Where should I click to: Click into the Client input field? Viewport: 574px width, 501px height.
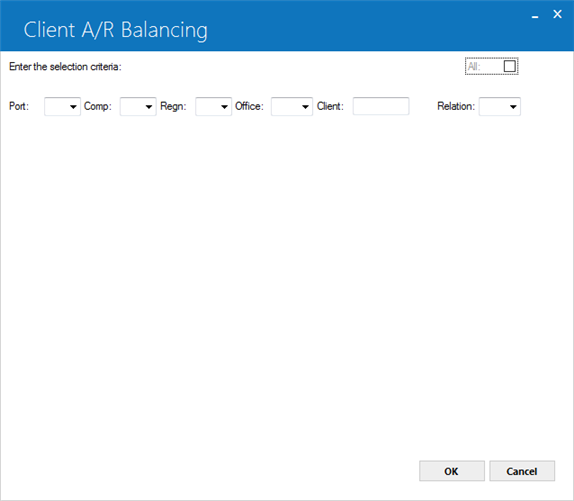coord(381,106)
